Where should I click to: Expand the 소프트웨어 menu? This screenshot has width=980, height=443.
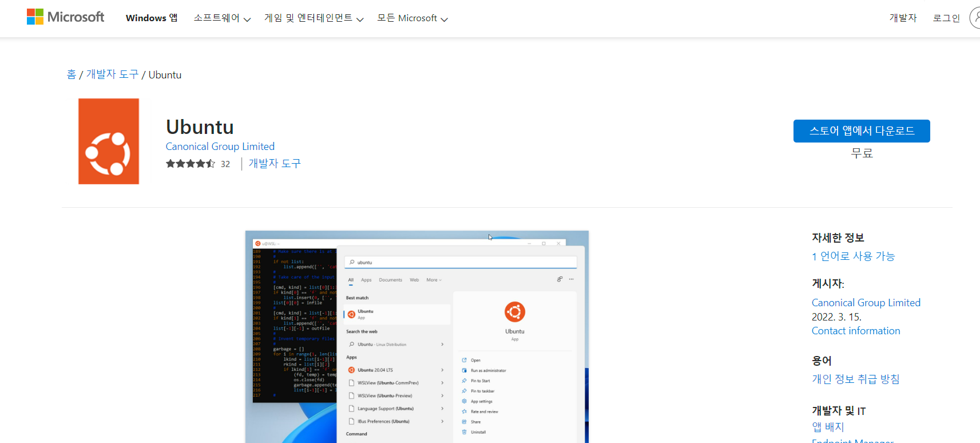pyautogui.click(x=222, y=18)
